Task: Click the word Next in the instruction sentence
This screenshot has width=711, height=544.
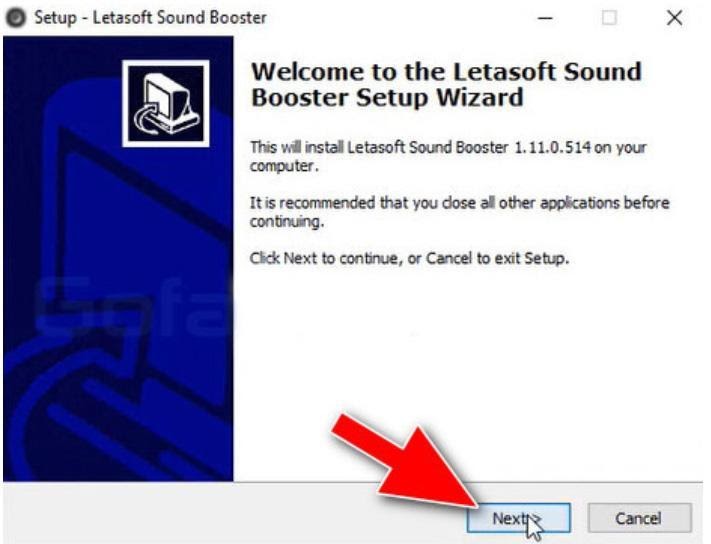Action: click(x=300, y=258)
